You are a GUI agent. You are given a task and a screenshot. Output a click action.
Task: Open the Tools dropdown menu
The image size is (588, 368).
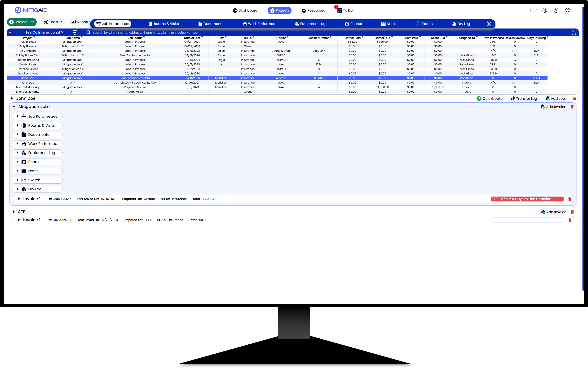click(53, 22)
